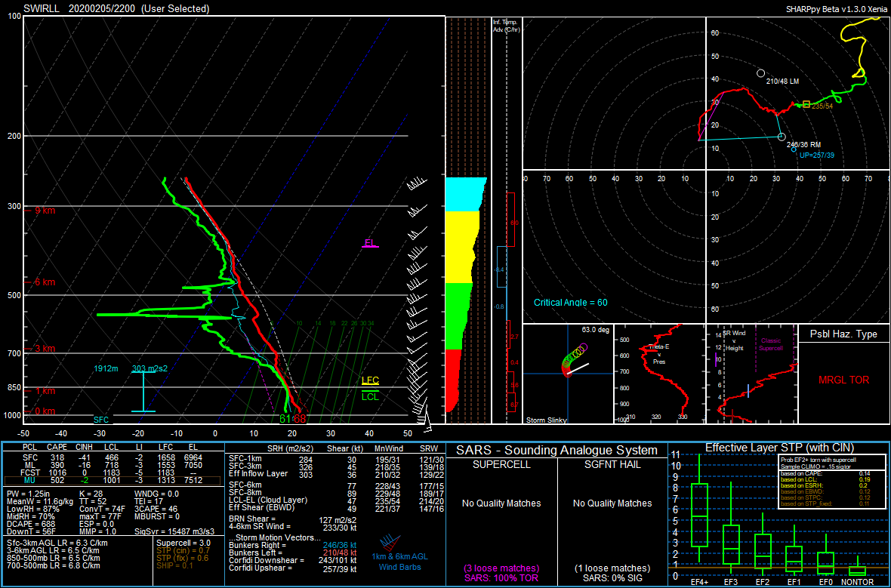The height and width of the screenshot is (588, 891).
Task: Click the '3 km' height marker
Action: [x=44, y=349]
